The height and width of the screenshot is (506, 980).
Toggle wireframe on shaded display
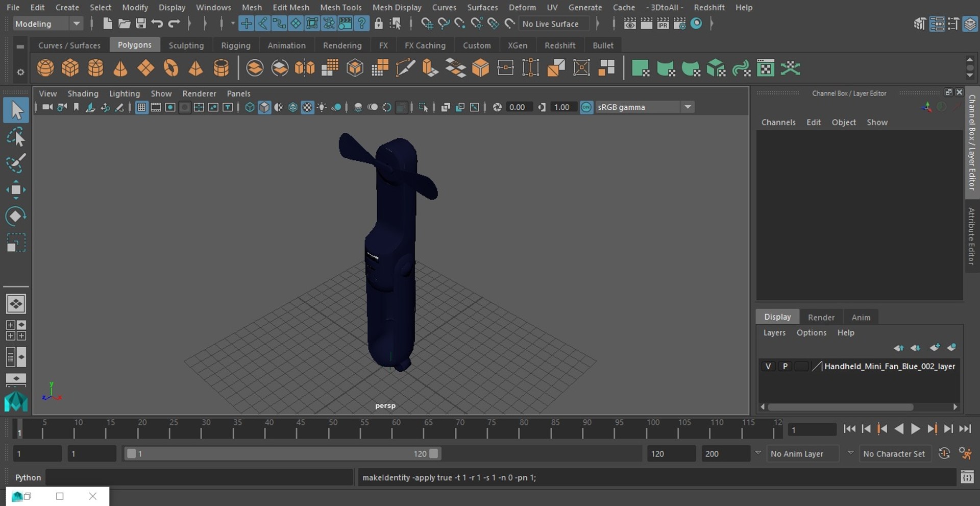(293, 107)
